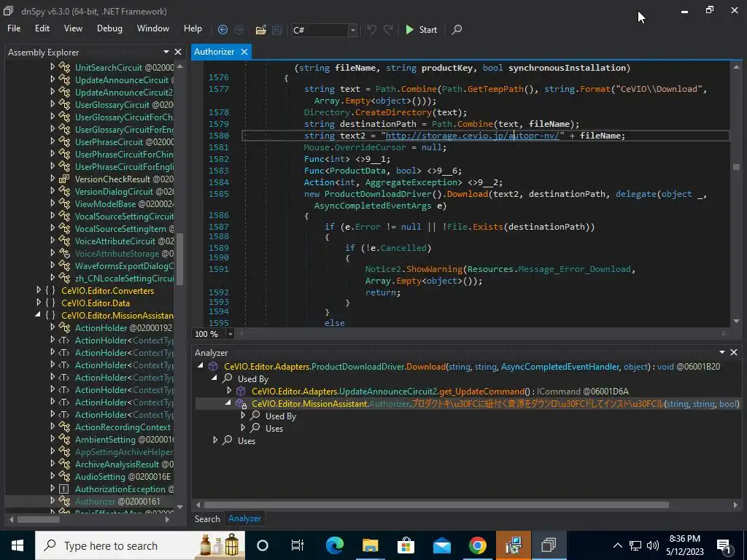Open the Help menu
This screenshot has width=747, height=560.
tap(193, 28)
